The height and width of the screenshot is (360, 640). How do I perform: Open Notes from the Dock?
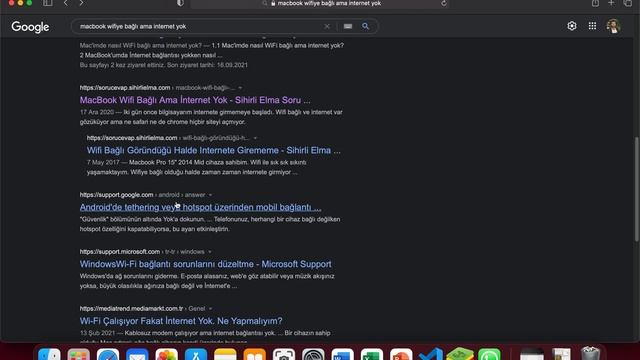[x=225, y=354]
